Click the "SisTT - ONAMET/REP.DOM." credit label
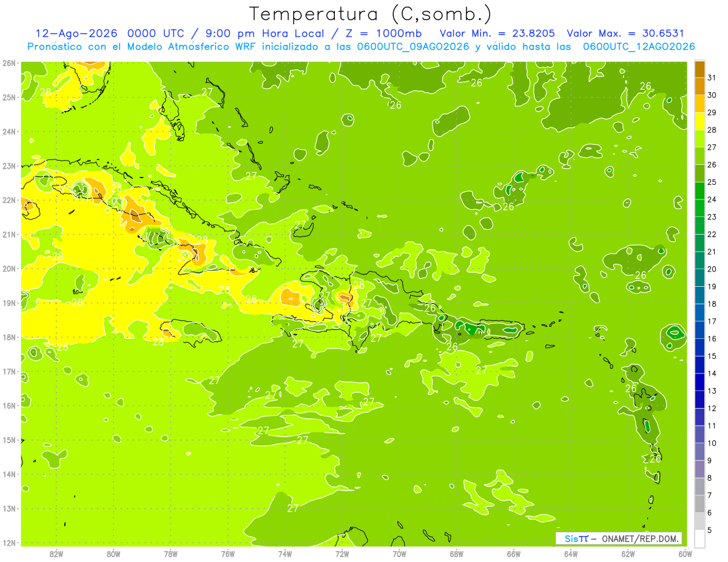Image resolution: width=728 pixels, height=562 pixels. pos(618,538)
